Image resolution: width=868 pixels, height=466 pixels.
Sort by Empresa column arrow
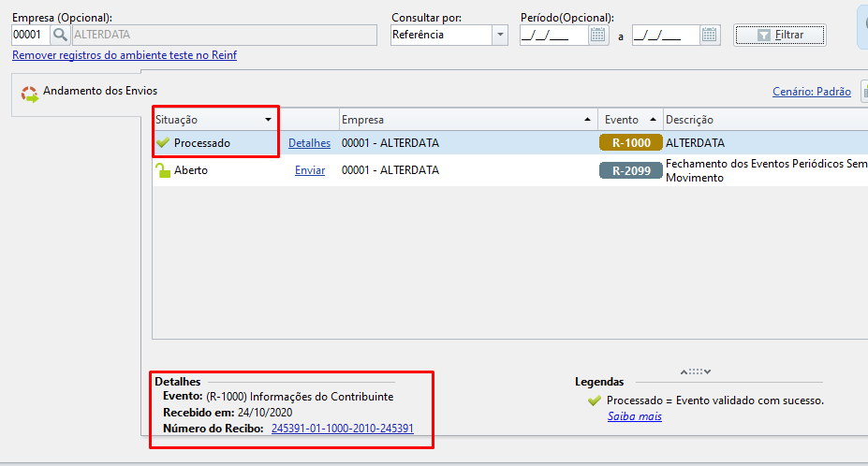click(587, 120)
